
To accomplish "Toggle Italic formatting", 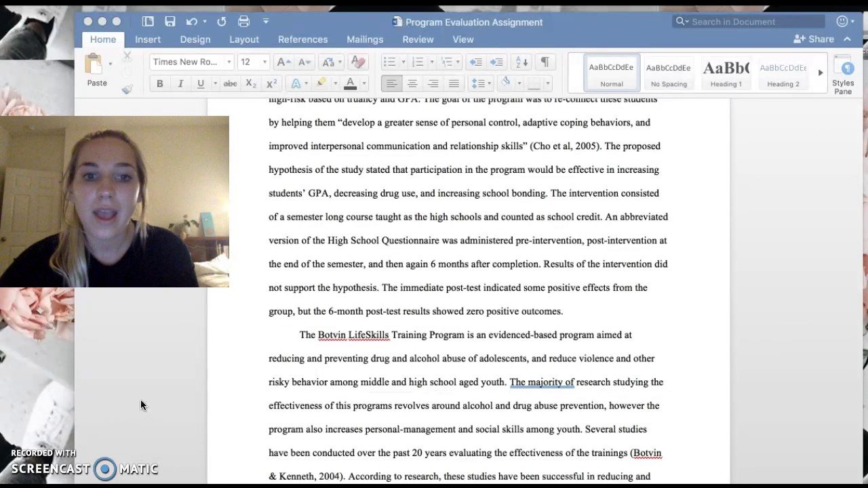I will 180,83.
